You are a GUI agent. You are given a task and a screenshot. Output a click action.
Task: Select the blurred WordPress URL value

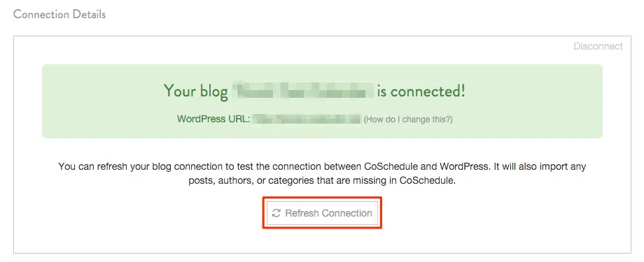point(307,119)
